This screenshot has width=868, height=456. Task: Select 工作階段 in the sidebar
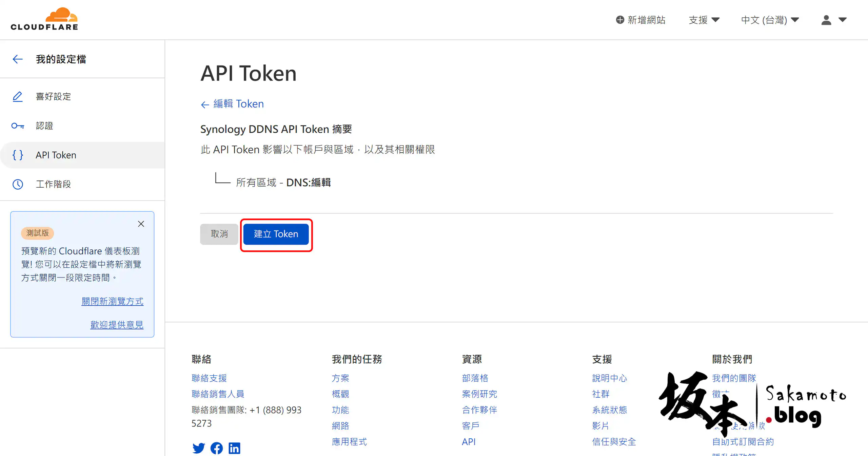54,184
